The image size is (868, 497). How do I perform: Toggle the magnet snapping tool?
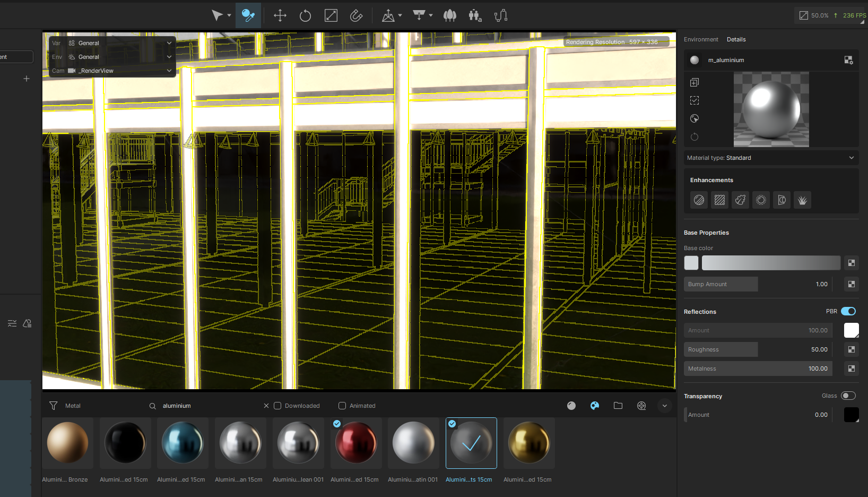coord(356,15)
